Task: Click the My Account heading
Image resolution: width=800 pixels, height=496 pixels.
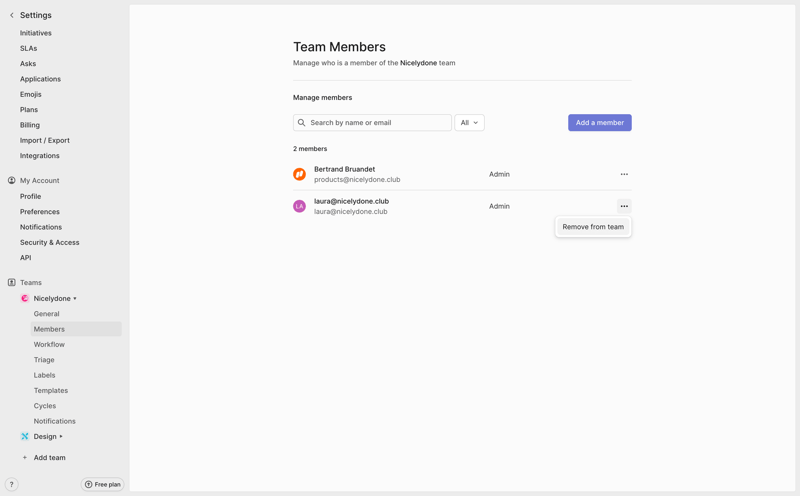Action: (x=40, y=180)
